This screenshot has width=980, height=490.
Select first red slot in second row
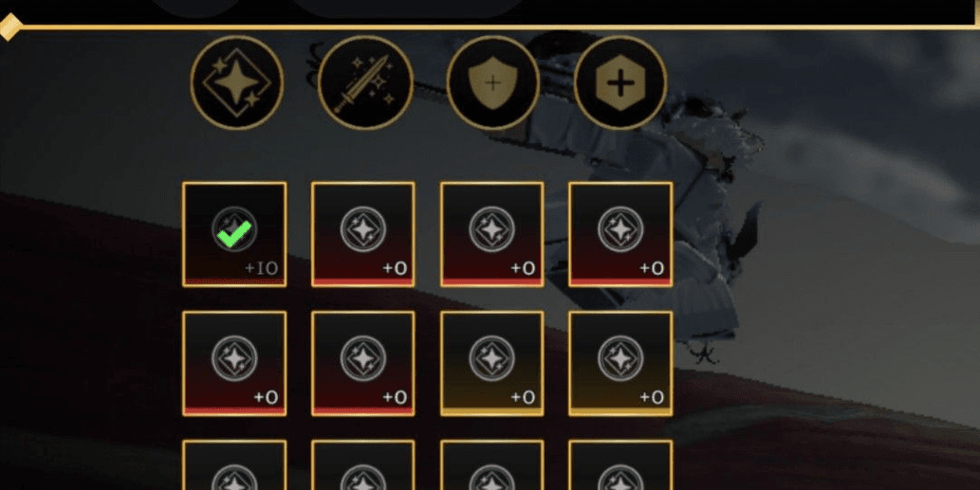point(234,363)
